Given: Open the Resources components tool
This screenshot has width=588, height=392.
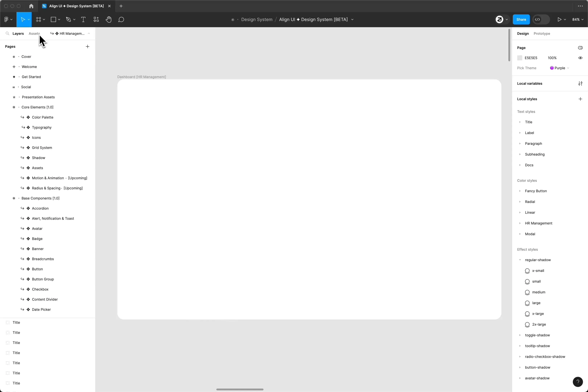Looking at the screenshot, I should (x=96, y=19).
